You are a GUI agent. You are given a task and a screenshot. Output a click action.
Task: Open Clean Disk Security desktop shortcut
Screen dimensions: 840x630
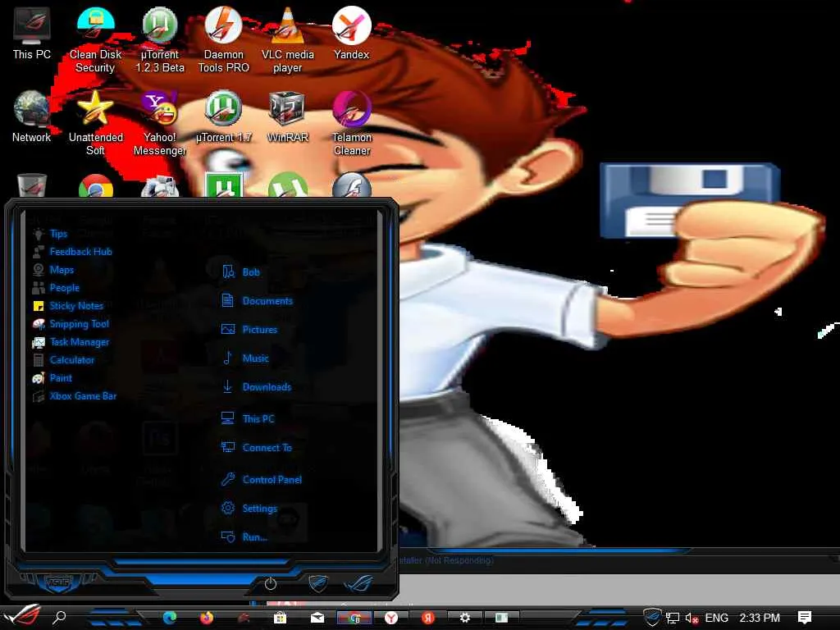[95, 39]
